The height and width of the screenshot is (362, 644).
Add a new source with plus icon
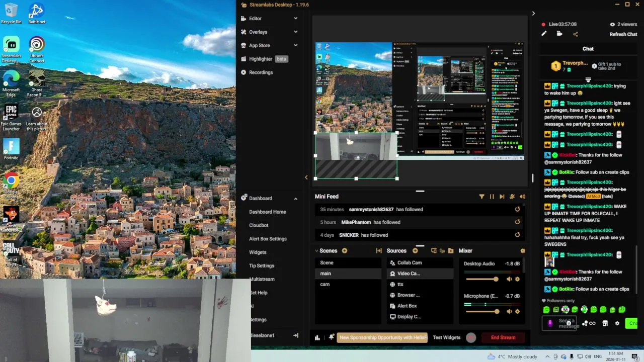pos(415,250)
